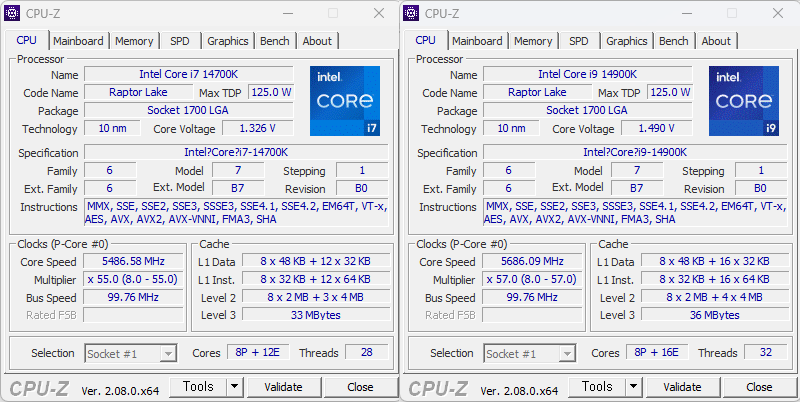
Task: Select CPU tab in the i9 14900K window
Action: point(426,40)
